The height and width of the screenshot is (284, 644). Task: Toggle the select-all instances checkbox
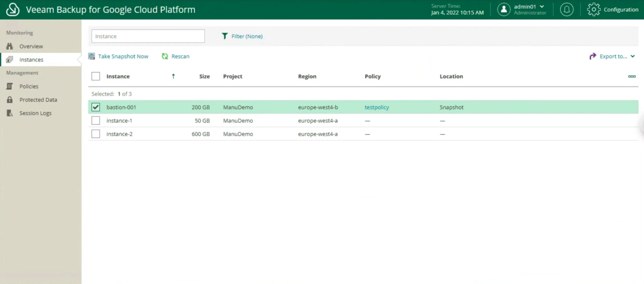(96, 76)
